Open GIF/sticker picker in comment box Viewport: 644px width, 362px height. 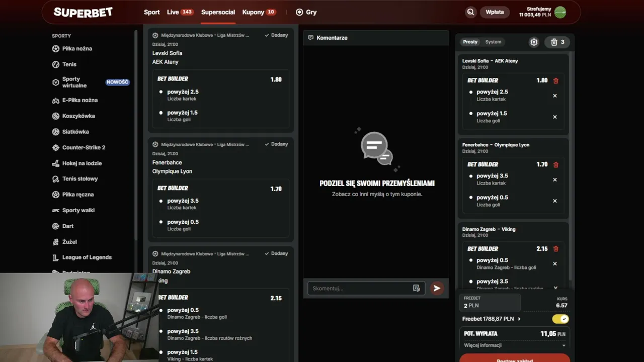[416, 288]
